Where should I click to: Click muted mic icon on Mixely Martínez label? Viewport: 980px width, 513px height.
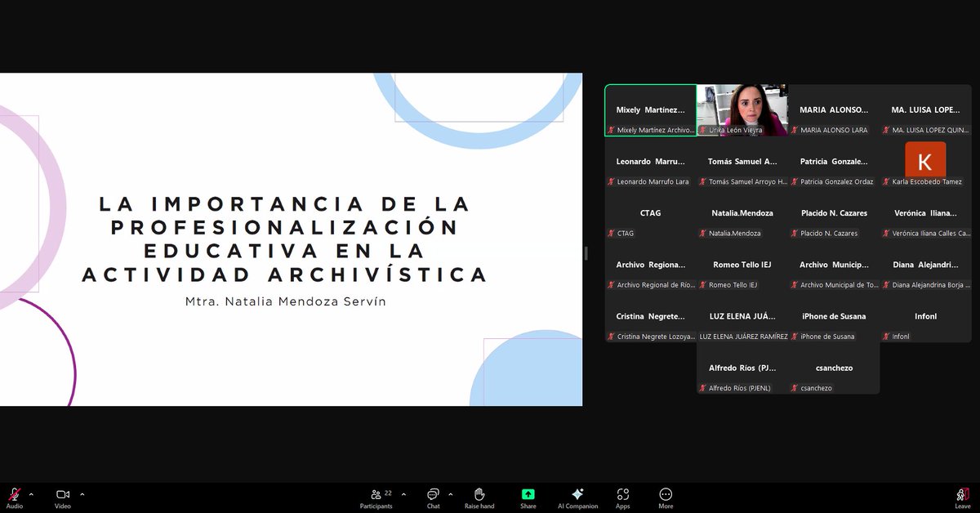click(612, 130)
